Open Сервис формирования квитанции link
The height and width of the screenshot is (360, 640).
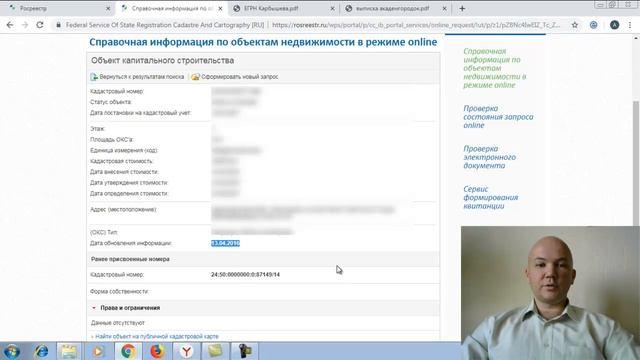click(x=490, y=198)
